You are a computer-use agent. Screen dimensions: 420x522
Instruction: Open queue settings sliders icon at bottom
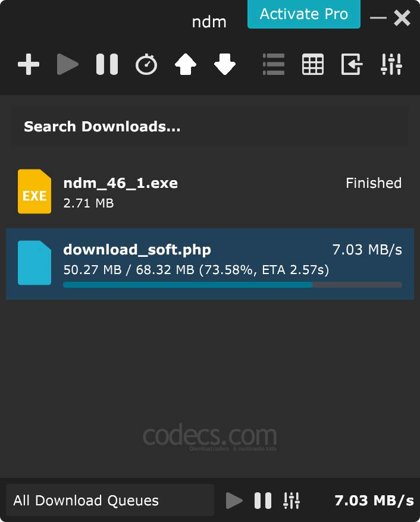(x=292, y=501)
